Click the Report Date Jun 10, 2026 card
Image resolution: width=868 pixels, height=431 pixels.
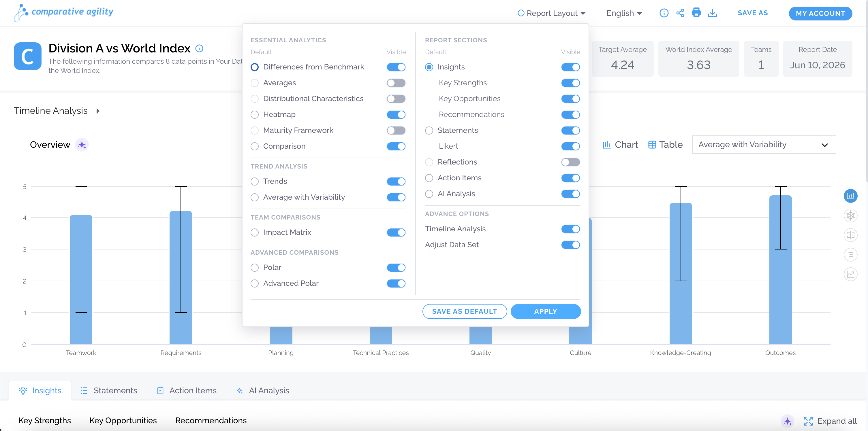[x=818, y=58]
